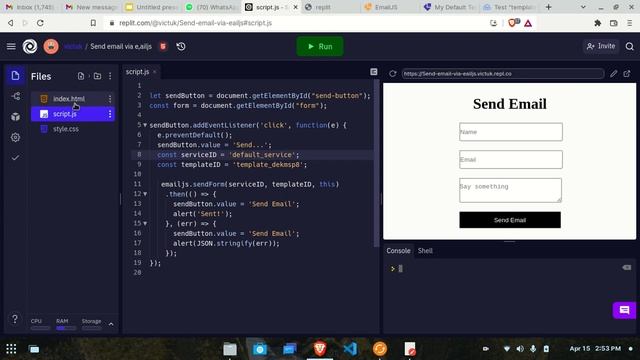This screenshot has width=640, height=360.
Task: Click the webview pencil edit icon
Action: (613, 74)
